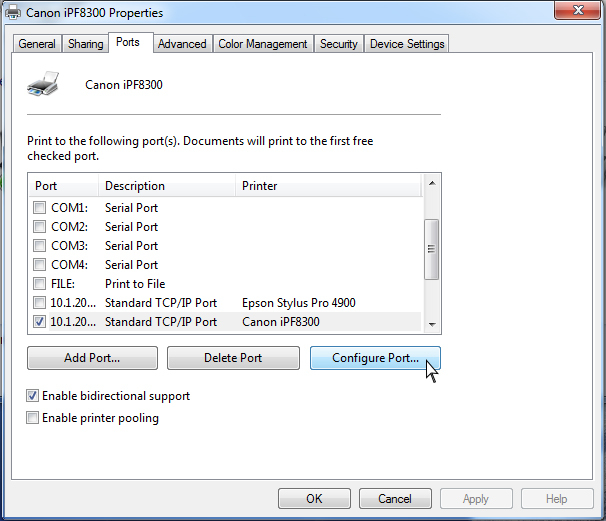Check the FILE: Print to File checkbox
This screenshot has height=521, width=606.
coord(39,284)
